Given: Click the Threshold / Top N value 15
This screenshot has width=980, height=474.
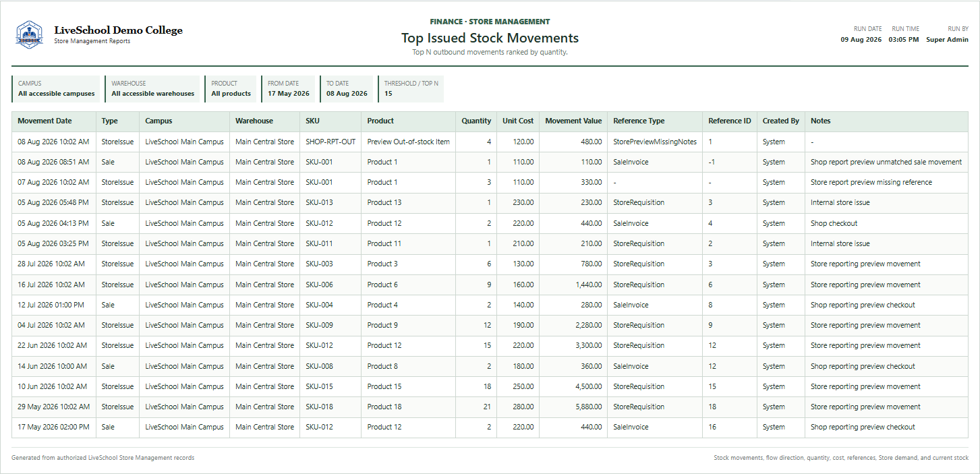Looking at the screenshot, I should tap(388, 94).
